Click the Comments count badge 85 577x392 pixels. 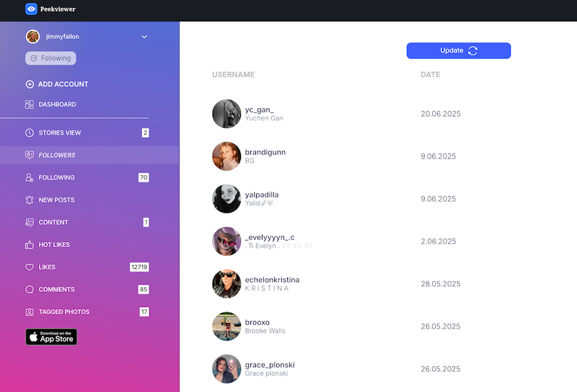(x=144, y=290)
